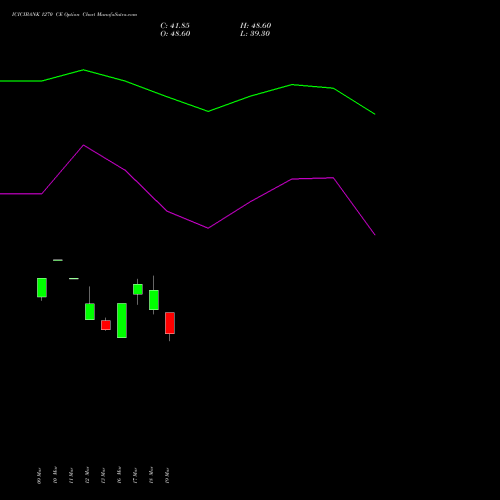Select the green candle for 12 Mar
The height and width of the screenshot is (500, 500).
pyautogui.click(x=90, y=312)
